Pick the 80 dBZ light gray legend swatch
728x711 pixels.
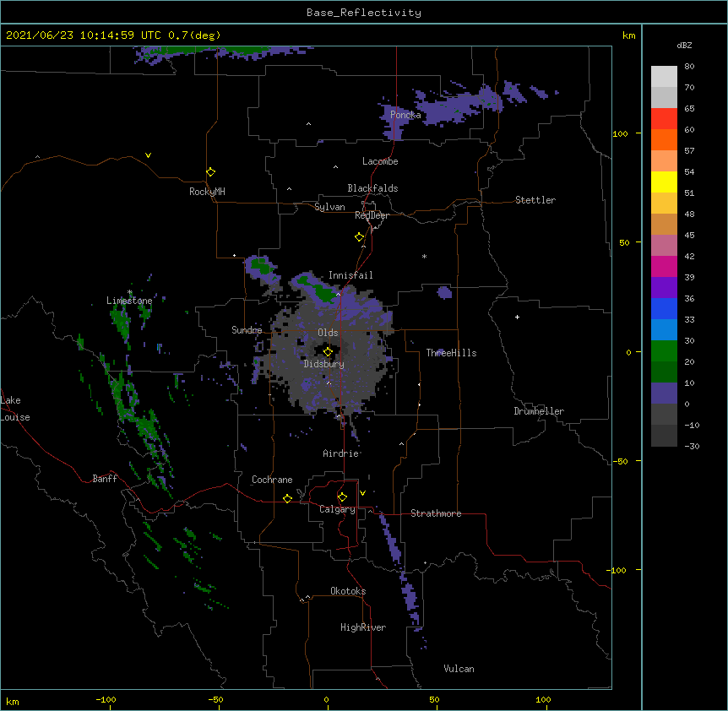coord(664,77)
